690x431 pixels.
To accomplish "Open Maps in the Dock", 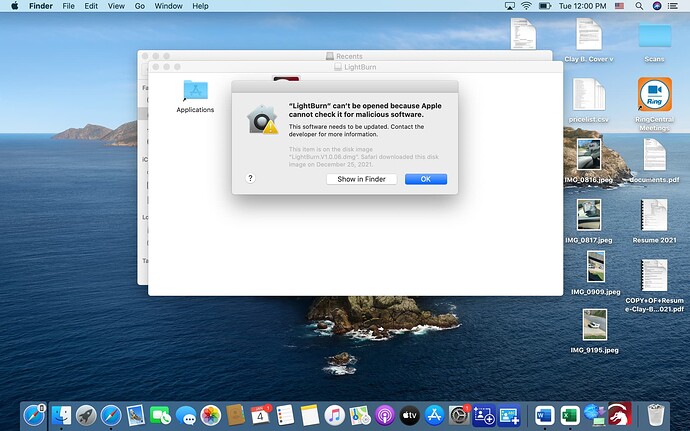I will point(360,415).
